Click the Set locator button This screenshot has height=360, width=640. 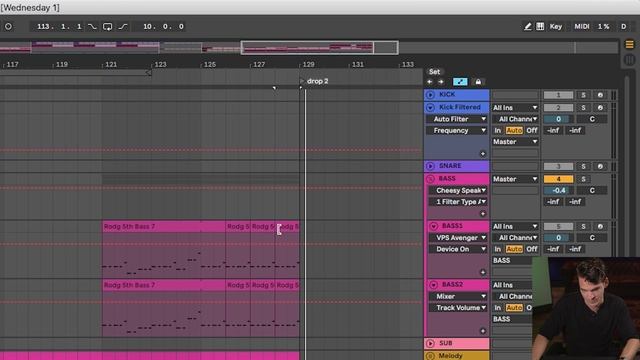[x=434, y=72]
